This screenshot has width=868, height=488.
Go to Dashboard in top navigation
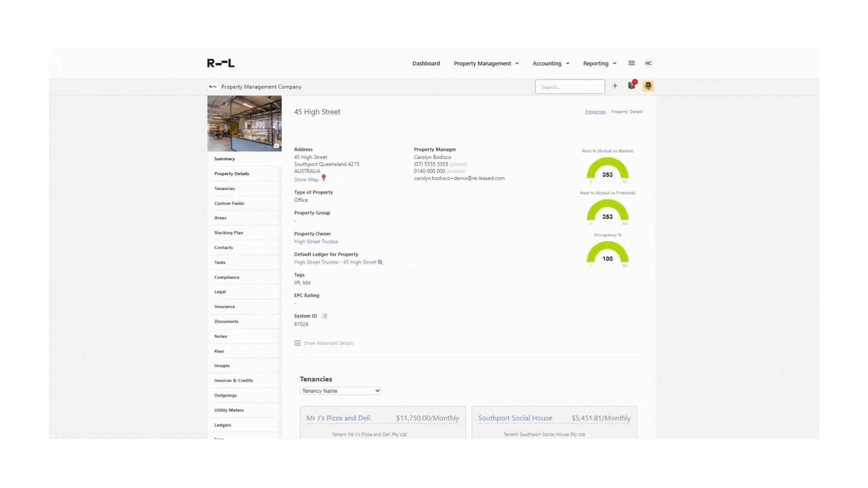pyautogui.click(x=426, y=63)
